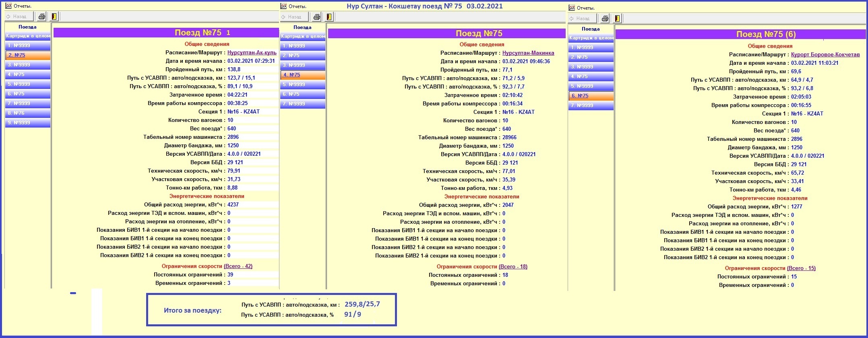Image resolution: width=868 pixels, height=338 pixels.
Task: Open the Нурсултан-Макинка route link
Action: pyautogui.click(x=528, y=53)
